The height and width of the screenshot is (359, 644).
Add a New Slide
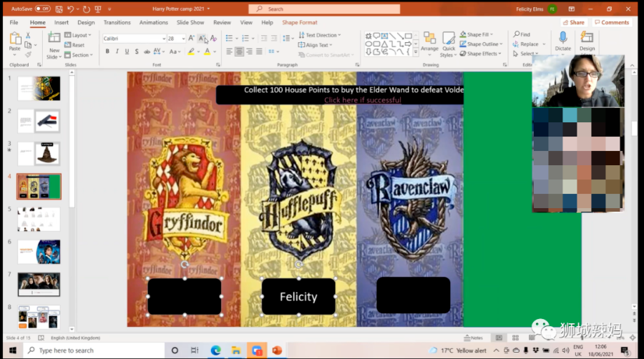pyautogui.click(x=54, y=45)
